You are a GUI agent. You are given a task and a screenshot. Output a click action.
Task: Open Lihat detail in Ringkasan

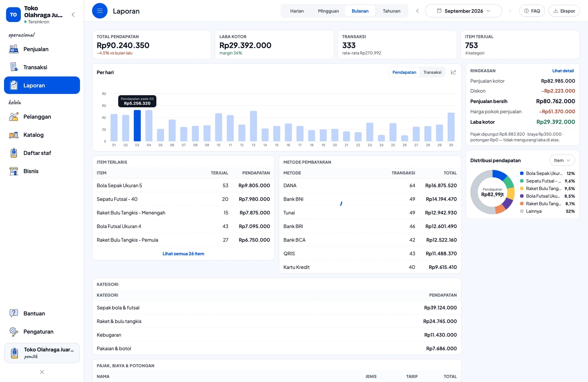pos(563,71)
